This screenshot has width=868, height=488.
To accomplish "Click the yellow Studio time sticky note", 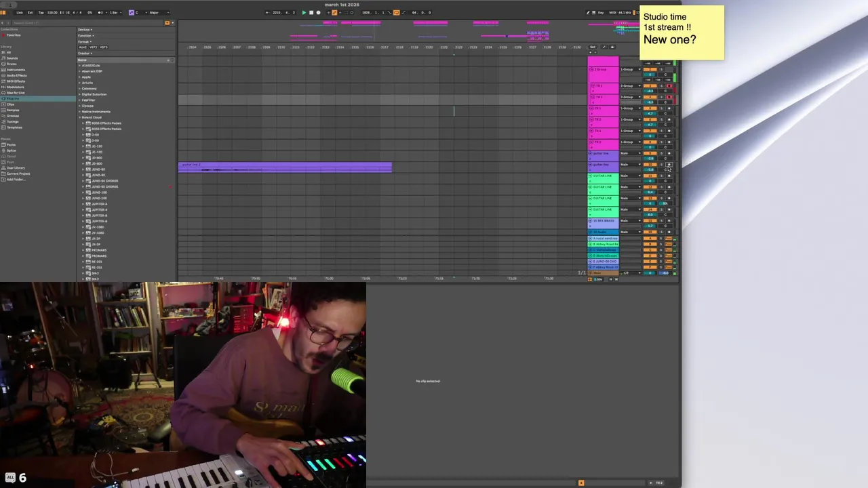I will 682,33.
